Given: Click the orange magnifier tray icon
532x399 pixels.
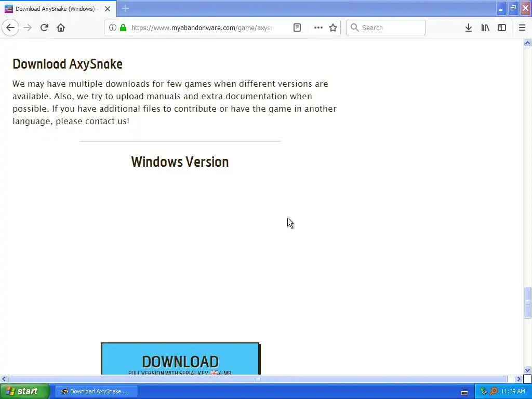Looking at the screenshot, I should tap(494, 391).
